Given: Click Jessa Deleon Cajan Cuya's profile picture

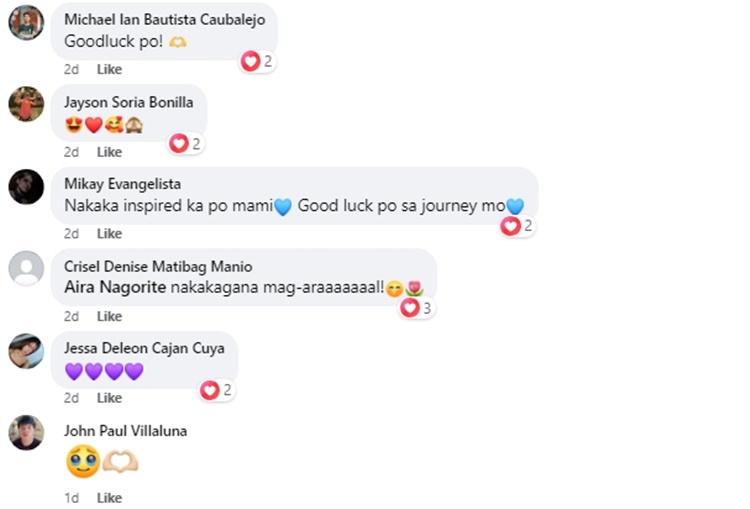Looking at the screenshot, I should point(26,350).
